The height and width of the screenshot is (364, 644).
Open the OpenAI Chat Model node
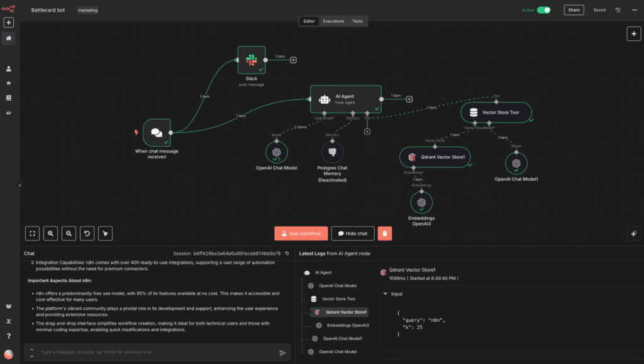tap(275, 151)
